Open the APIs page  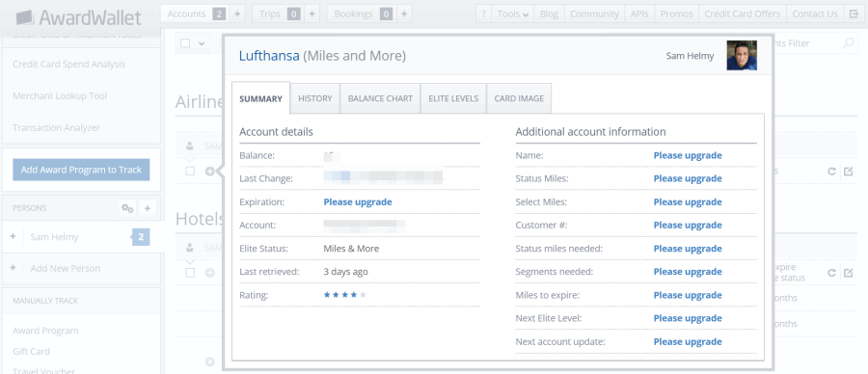click(x=639, y=13)
